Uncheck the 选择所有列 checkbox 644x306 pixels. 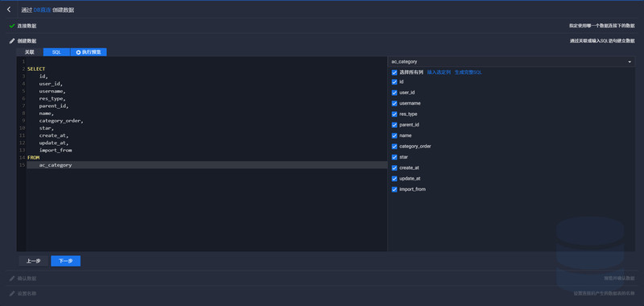click(394, 72)
